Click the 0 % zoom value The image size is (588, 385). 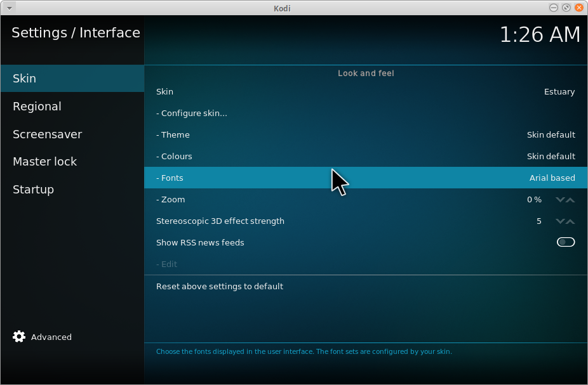pos(534,200)
